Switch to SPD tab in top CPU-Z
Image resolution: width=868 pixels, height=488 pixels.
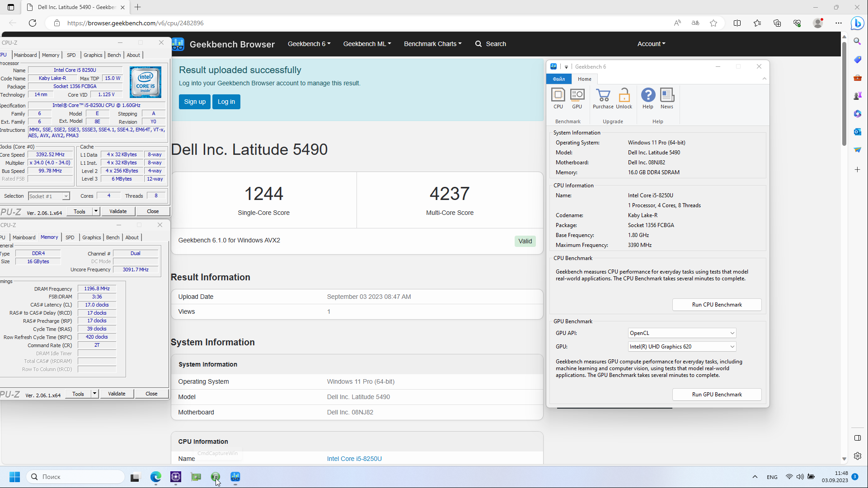click(x=71, y=55)
